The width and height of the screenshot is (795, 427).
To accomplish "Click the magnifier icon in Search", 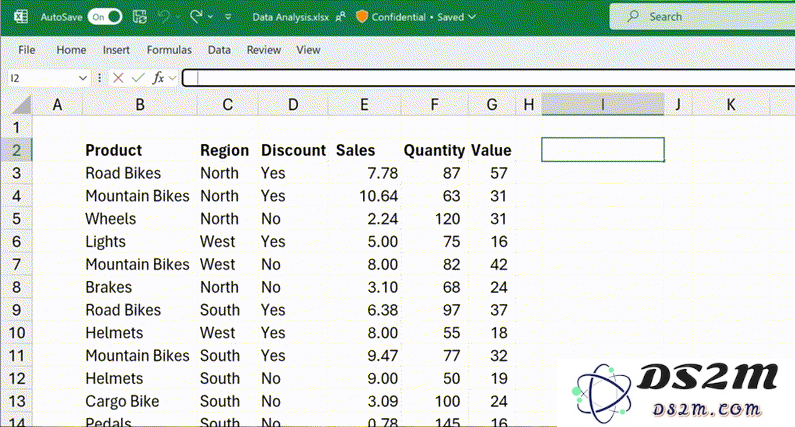I will pos(633,16).
